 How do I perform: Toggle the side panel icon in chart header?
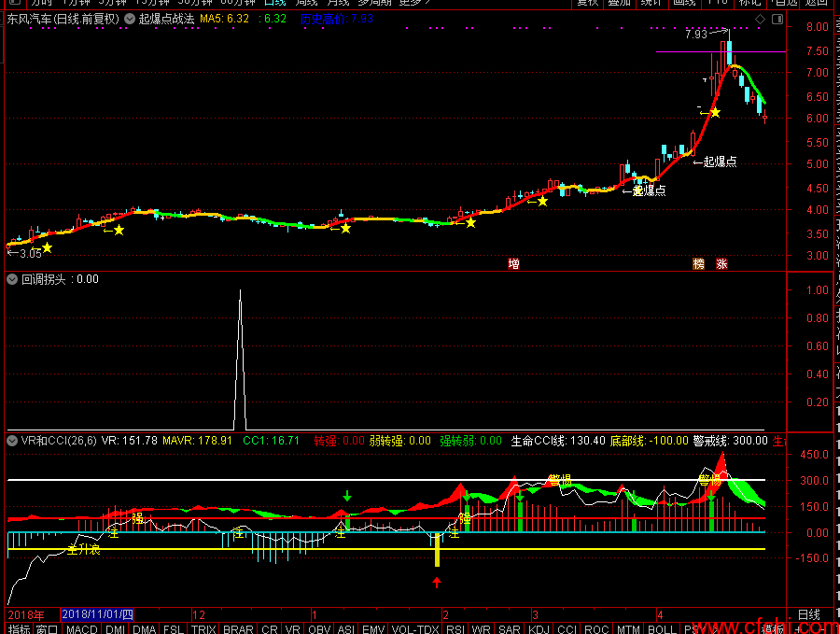pos(777,20)
